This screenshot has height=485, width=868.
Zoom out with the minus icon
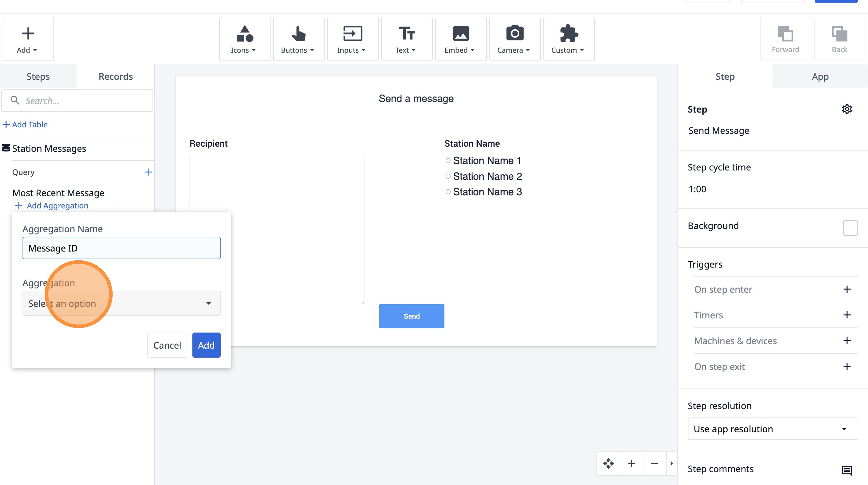(654, 463)
